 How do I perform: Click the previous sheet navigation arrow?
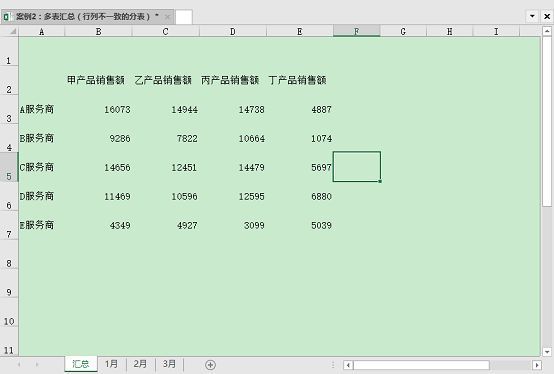[x=19, y=364]
